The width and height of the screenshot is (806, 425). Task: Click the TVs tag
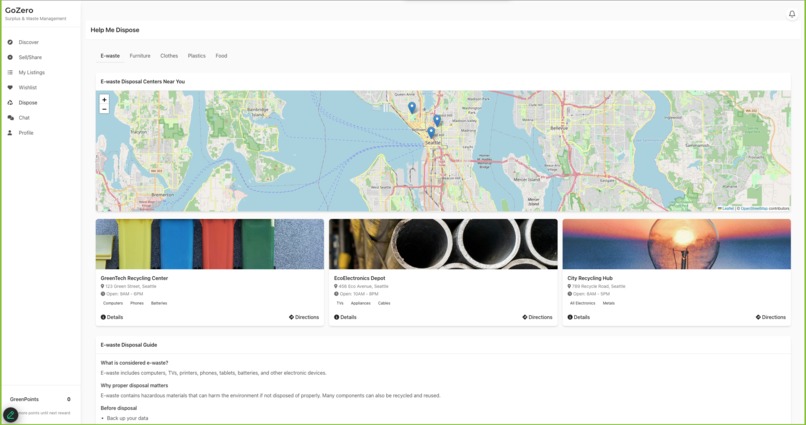coord(340,303)
